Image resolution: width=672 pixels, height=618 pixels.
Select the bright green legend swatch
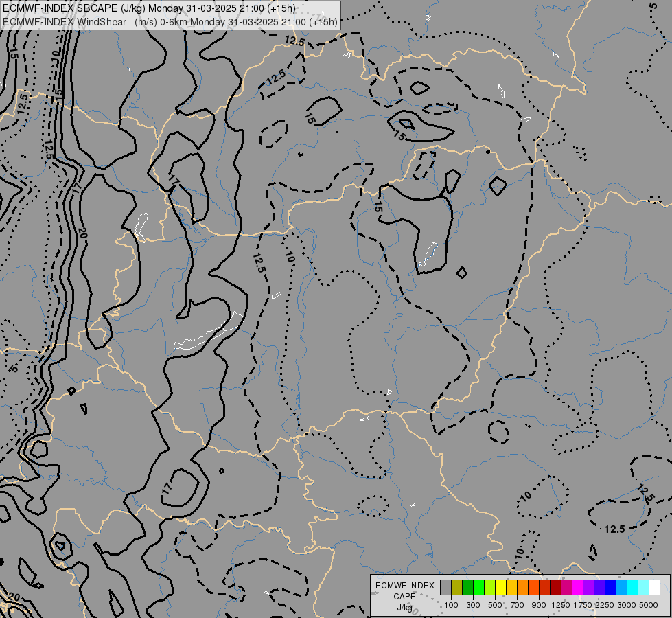click(478, 587)
